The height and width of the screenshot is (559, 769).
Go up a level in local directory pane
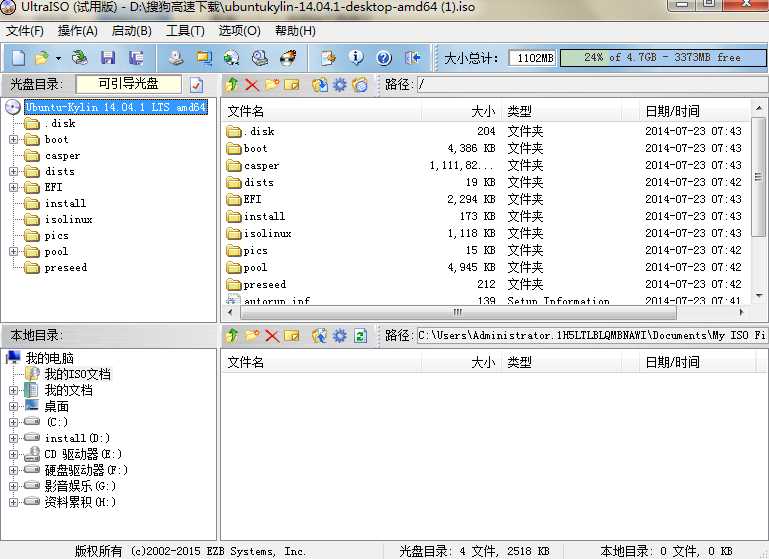[x=232, y=336]
